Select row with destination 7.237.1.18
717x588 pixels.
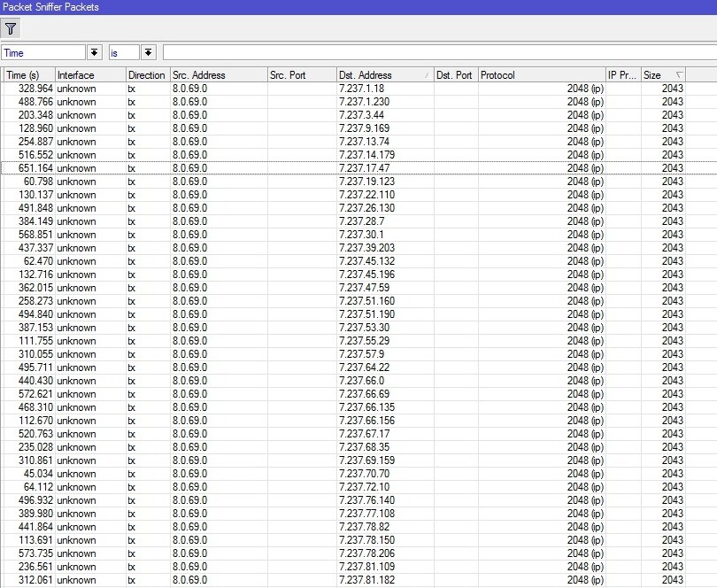(x=358, y=89)
